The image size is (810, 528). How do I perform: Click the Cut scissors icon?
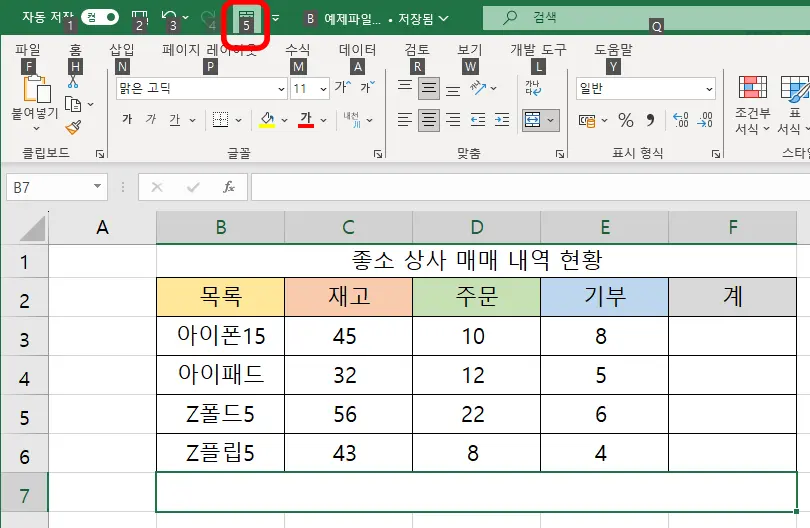click(73, 81)
